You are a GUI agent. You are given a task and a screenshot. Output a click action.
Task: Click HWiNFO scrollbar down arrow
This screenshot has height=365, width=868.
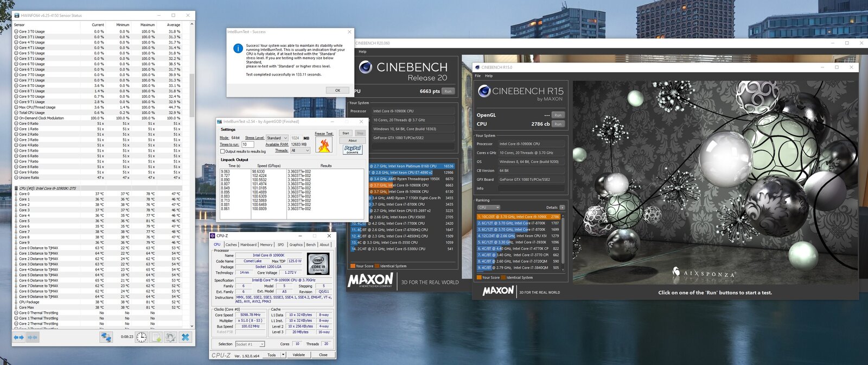192,326
